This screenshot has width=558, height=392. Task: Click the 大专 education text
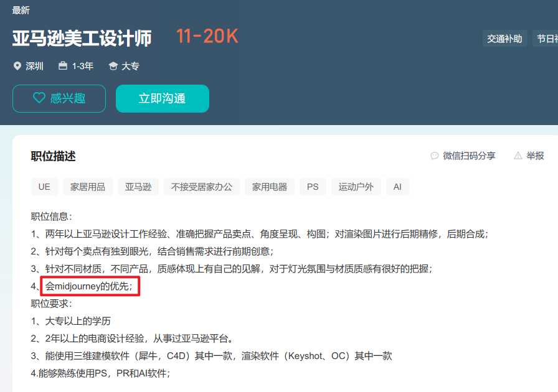click(130, 66)
